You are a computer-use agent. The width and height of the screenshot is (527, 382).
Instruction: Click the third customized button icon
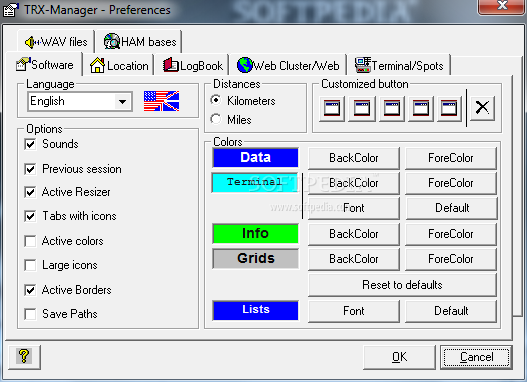pyautogui.click(x=392, y=109)
